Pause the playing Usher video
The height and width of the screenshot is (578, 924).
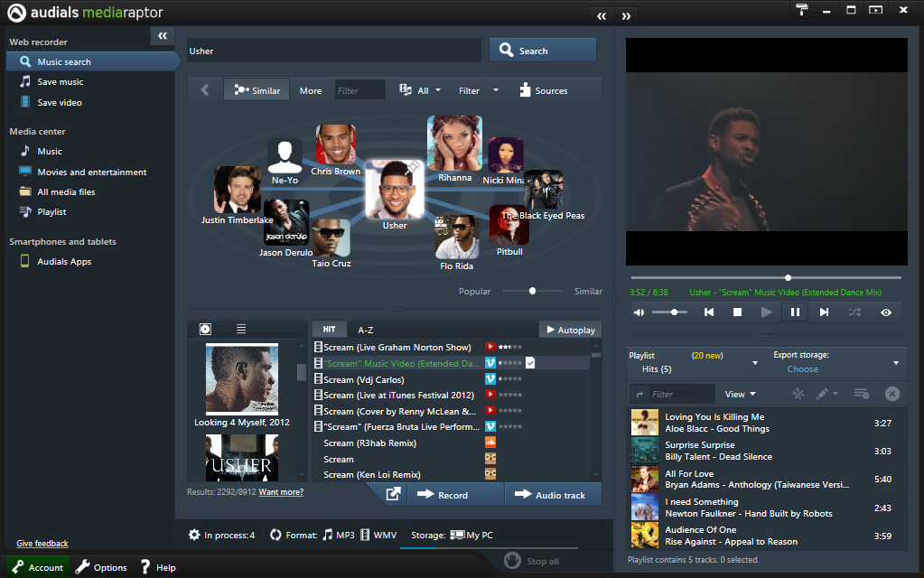point(795,312)
